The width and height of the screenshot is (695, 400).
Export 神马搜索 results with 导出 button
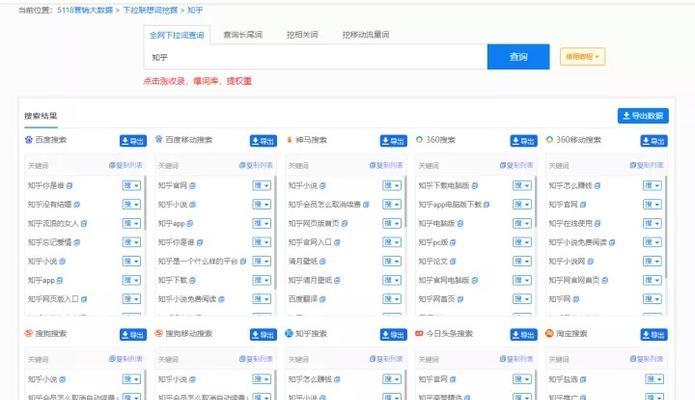coord(394,141)
